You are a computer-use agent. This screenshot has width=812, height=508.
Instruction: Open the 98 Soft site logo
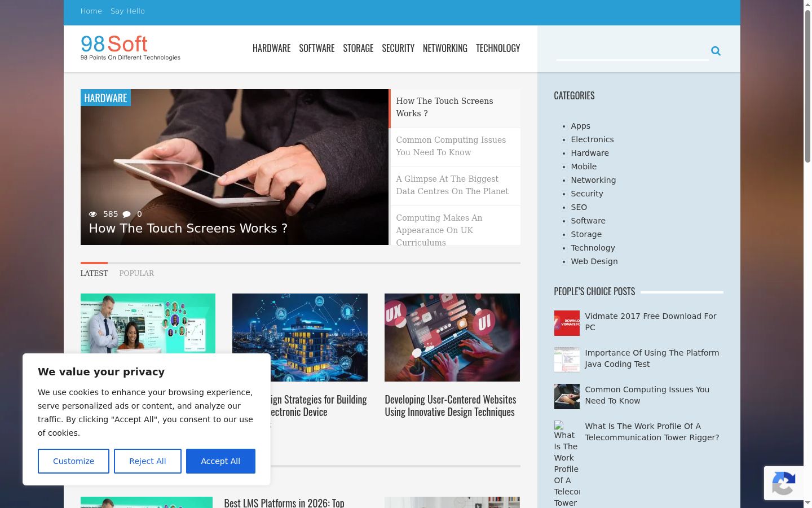(x=130, y=47)
